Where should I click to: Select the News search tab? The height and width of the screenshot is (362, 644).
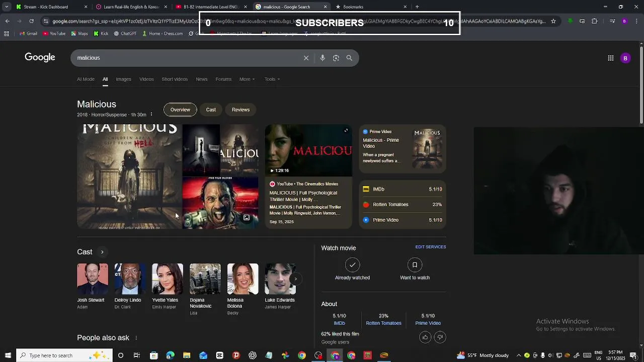pos(202,79)
